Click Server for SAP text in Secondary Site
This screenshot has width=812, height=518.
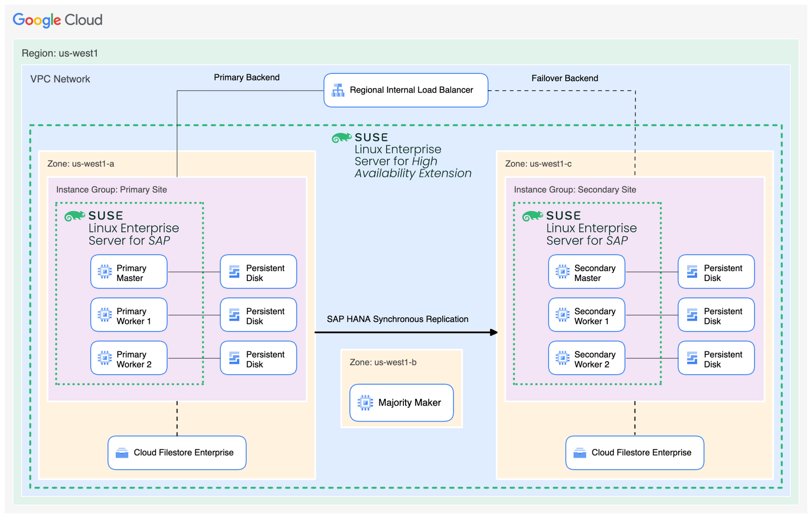587,241
